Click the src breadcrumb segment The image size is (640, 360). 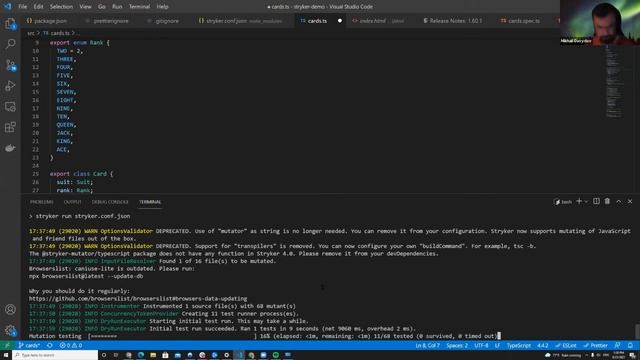tap(31, 33)
